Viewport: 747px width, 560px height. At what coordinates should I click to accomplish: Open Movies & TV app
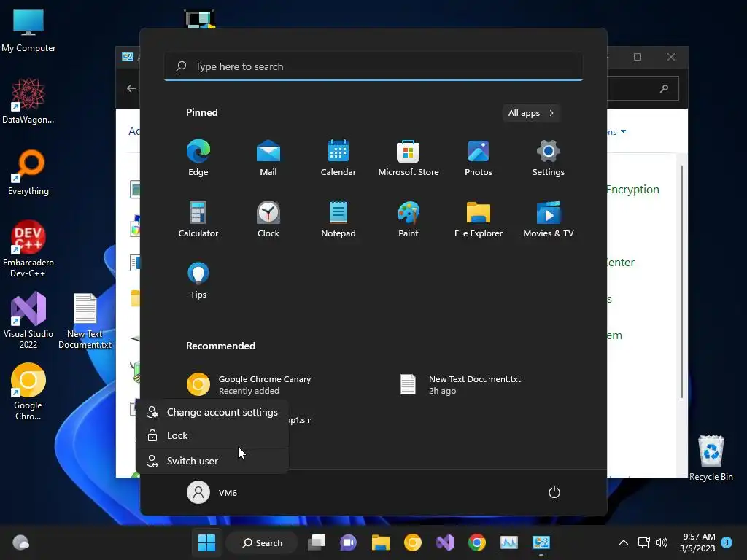click(549, 219)
